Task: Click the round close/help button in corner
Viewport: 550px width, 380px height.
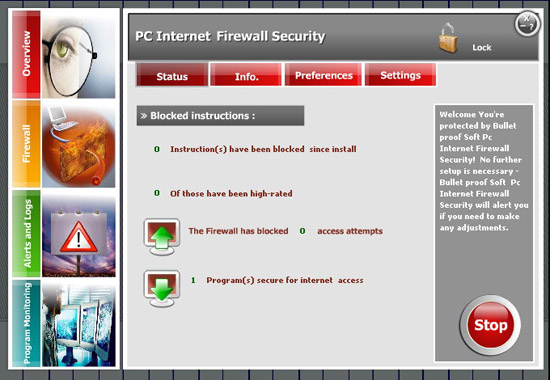Action: tap(527, 24)
